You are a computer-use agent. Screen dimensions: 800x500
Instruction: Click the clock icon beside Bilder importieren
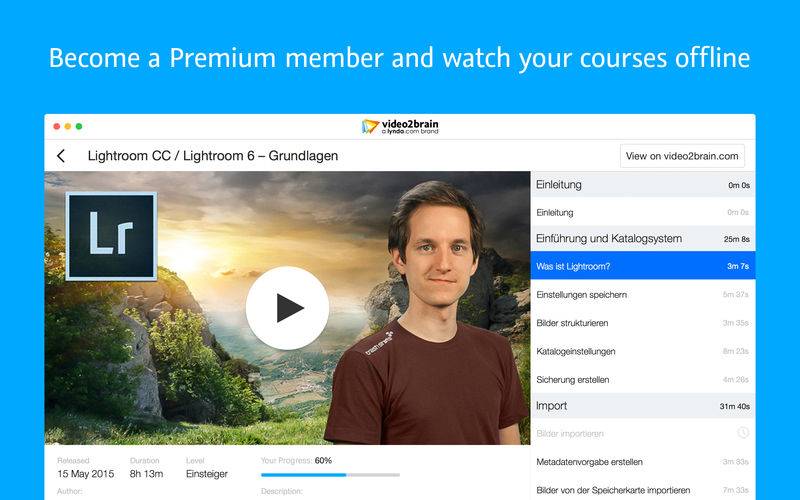pyautogui.click(x=743, y=433)
